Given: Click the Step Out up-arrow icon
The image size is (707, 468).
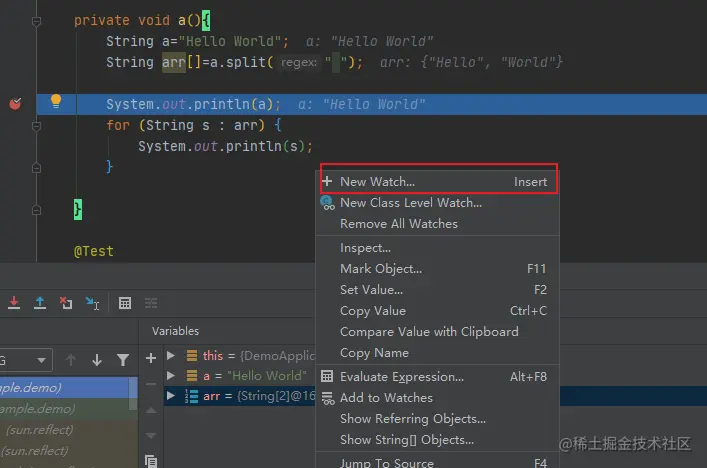Looking at the screenshot, I should point(40,303).
